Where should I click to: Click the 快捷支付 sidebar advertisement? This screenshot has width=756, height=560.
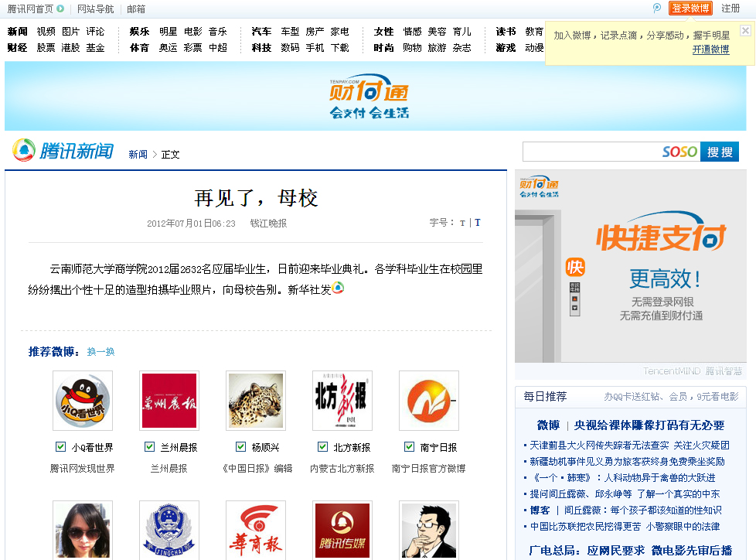click(x=631, y=266)
